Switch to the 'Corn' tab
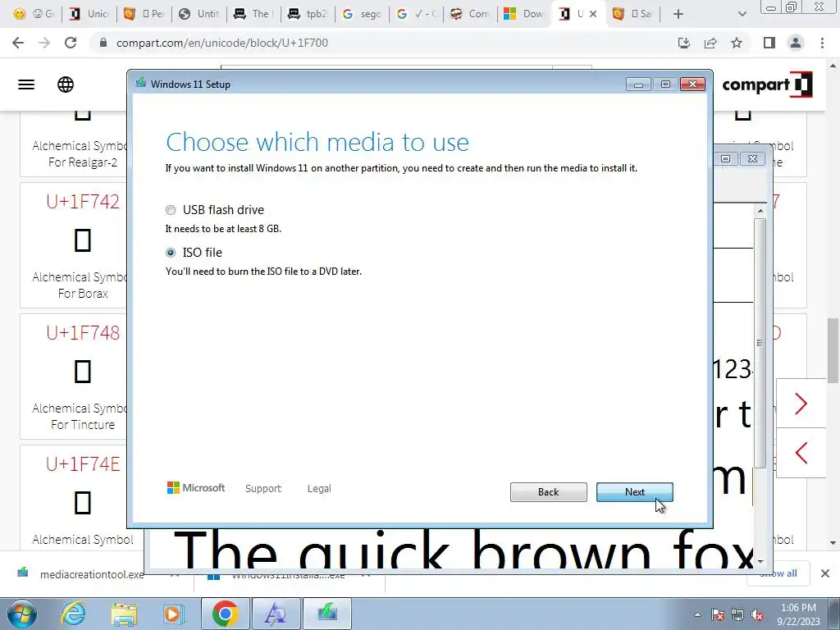 [x=470, y=14]
